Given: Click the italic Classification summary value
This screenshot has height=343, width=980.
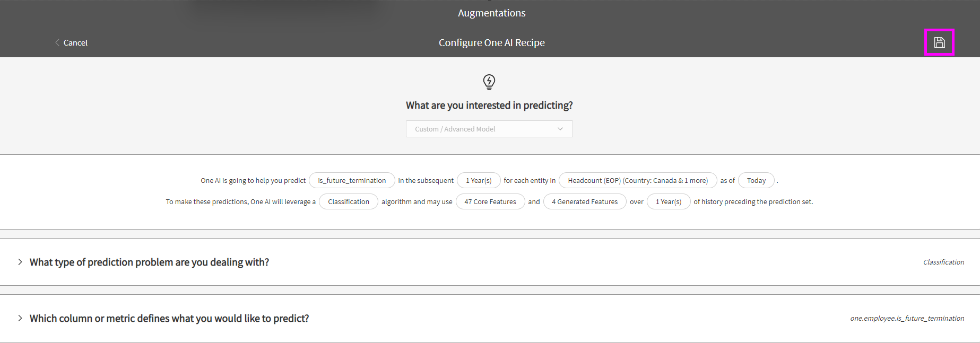Looking at the screenshot, I should coord(943,262).
